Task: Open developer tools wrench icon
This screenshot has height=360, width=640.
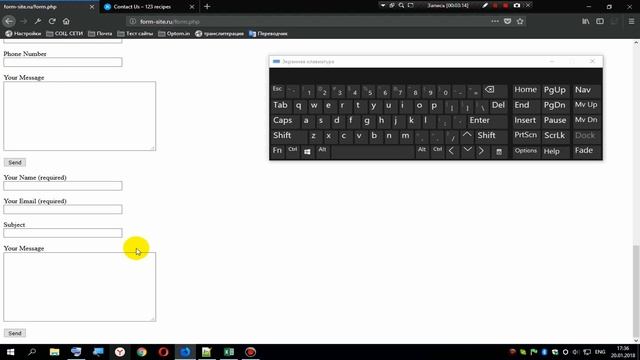Action: pos(38,21)
